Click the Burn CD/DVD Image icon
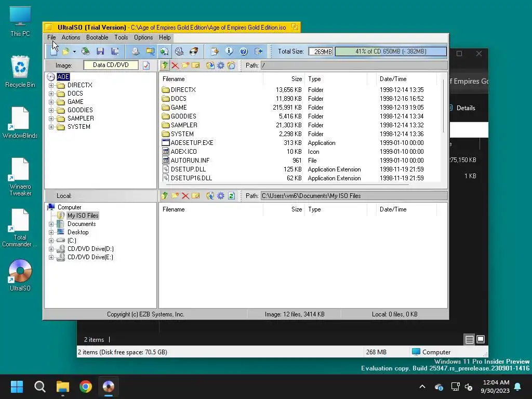The height and width of the screenshot is (399, 532). [x=194, y=51]
